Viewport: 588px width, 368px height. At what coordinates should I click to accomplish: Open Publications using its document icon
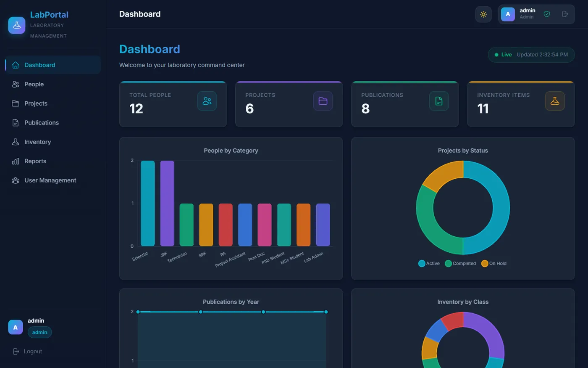click(x=16, y=123)
